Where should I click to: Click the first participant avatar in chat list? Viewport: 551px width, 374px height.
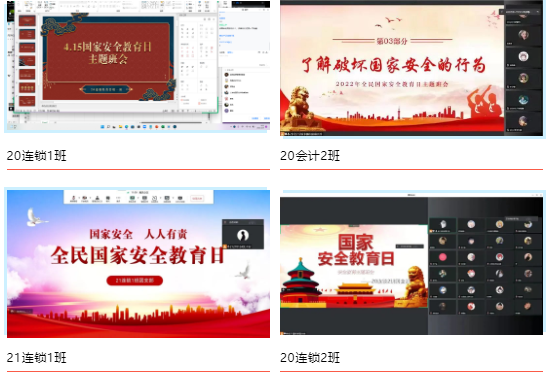tap(227, 75)
